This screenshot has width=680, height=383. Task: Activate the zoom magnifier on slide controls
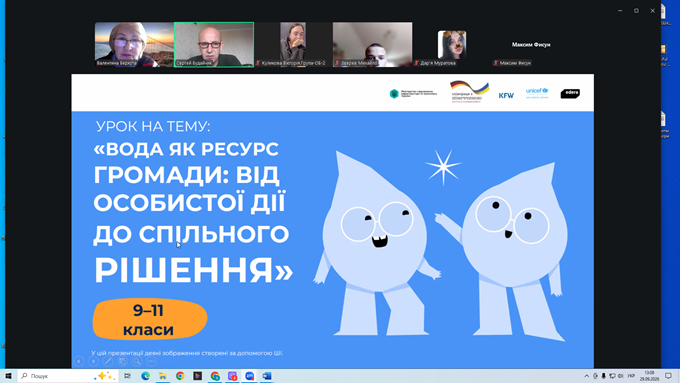tap(137, 361)
